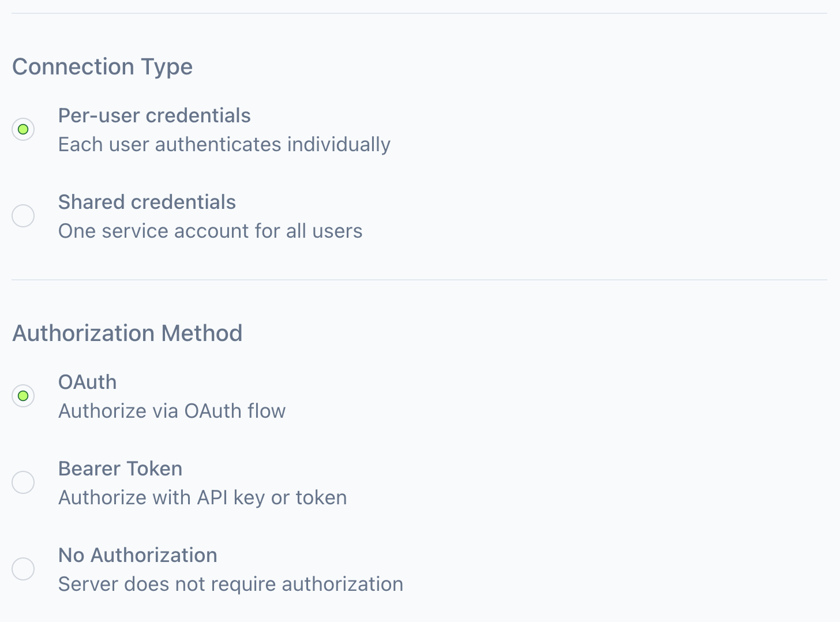Click the "Per-user credentials" label text
Image resolution: width=840 pixels, height=622 pixels.
pos(154,115)
